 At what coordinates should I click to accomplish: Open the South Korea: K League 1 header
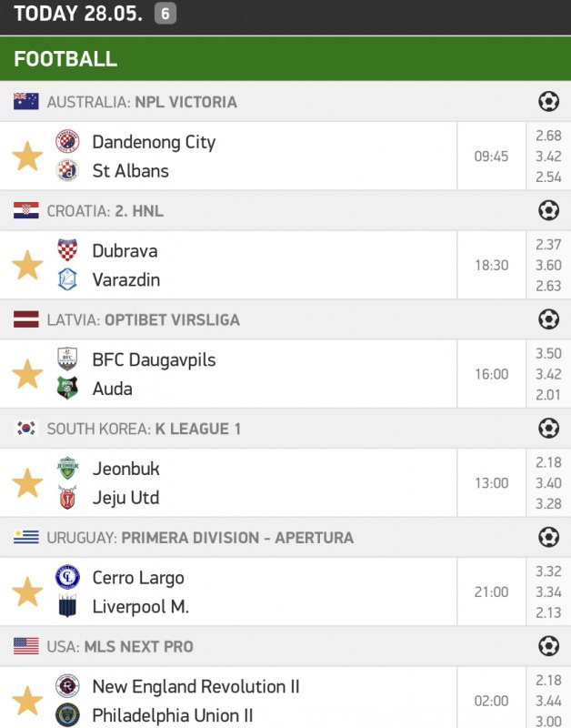[x=144, y=429]
